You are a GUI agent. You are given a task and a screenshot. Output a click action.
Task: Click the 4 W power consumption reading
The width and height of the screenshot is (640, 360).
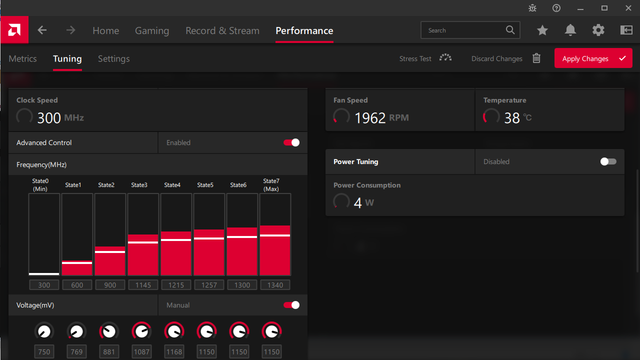pos(364,203)
